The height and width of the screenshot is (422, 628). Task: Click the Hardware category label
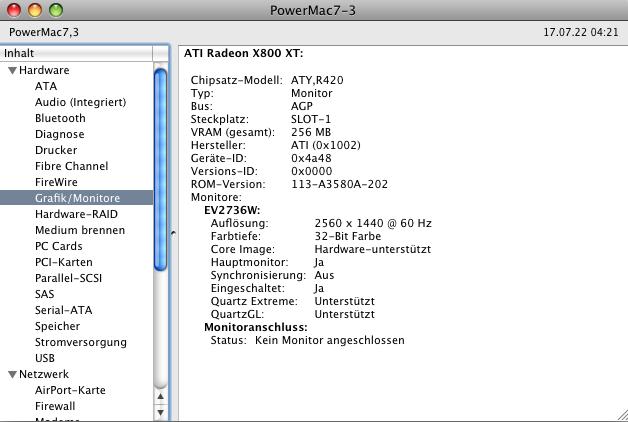(44, 70)
